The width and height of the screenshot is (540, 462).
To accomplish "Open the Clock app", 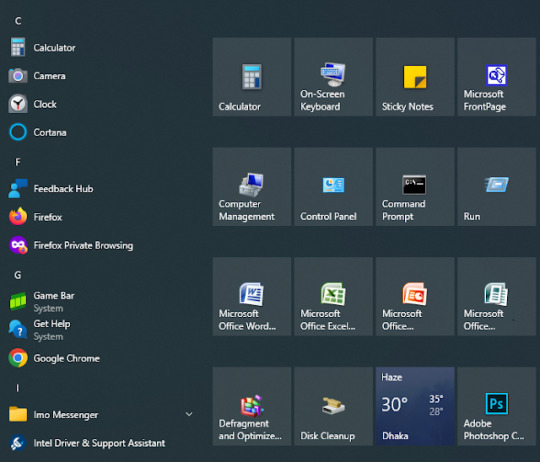I will [100, 104].
